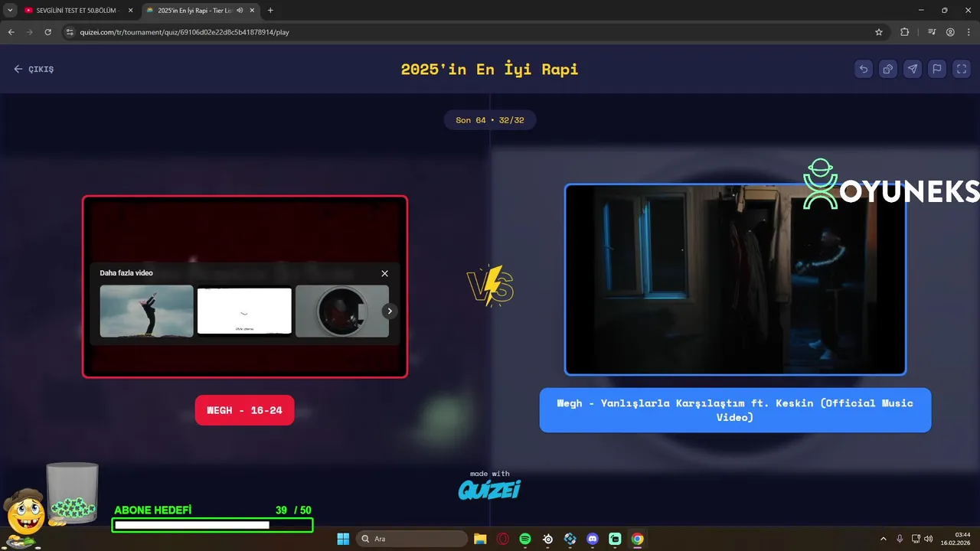This screenshot has height=551, width=980.
Task: View site information icon in address bar
Action: (70, 32)
